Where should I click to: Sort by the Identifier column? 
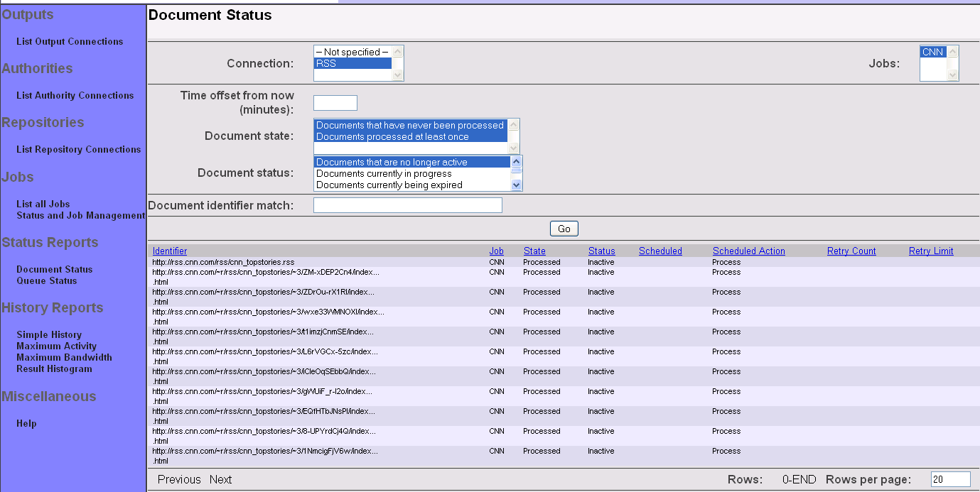(170, 251)
